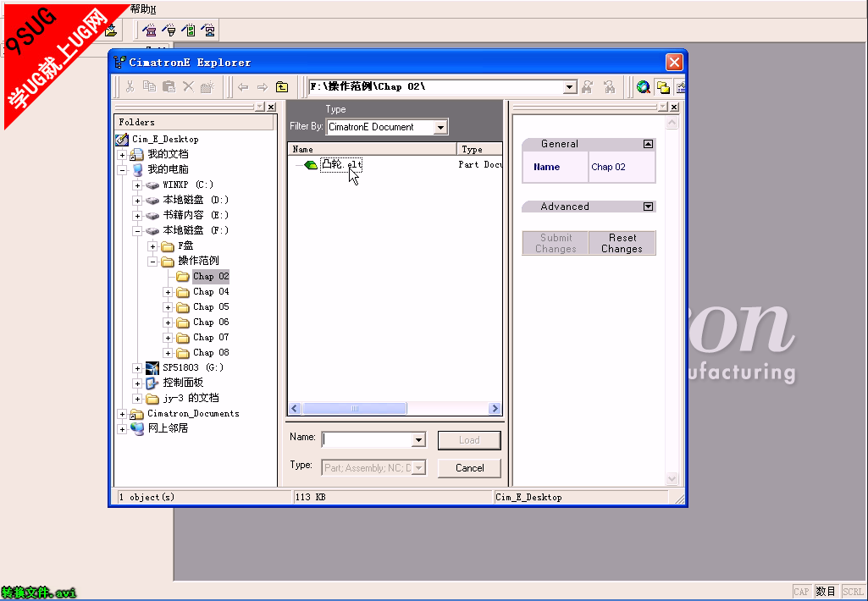Launch the electrode wizard icon
This screenshot has height=601, width=868.
pos(169,30)
